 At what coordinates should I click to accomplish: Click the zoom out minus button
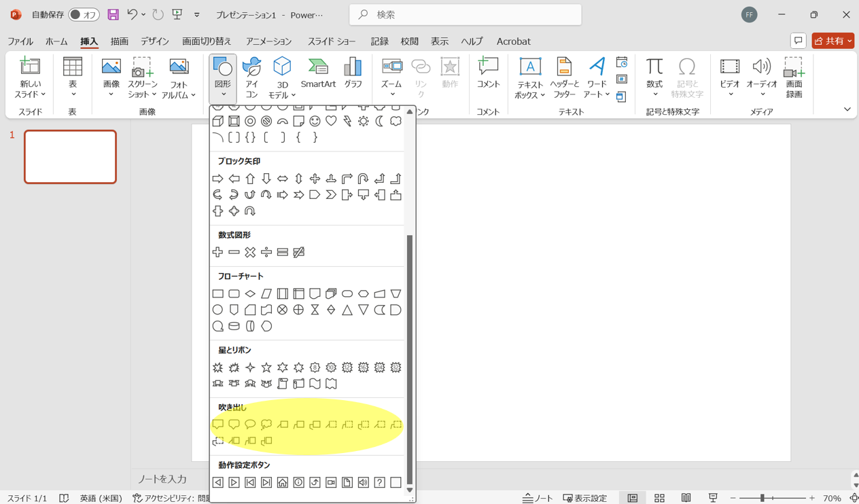click(x=733, y=498)
